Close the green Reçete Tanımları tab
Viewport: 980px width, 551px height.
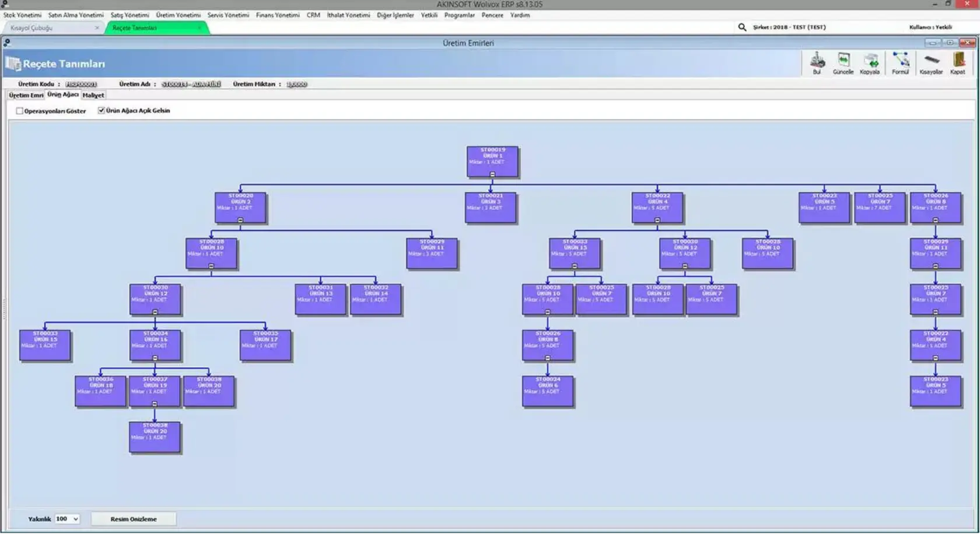(199, 27)
